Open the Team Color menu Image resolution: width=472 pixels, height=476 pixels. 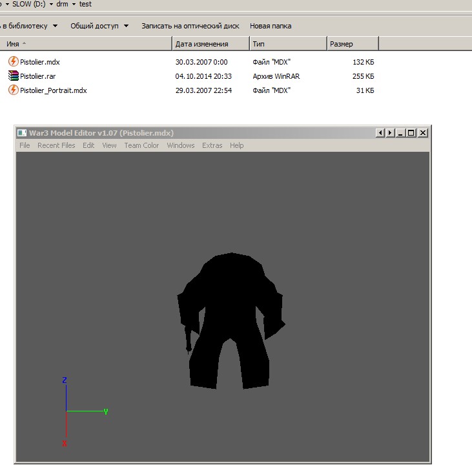point(141,145)
